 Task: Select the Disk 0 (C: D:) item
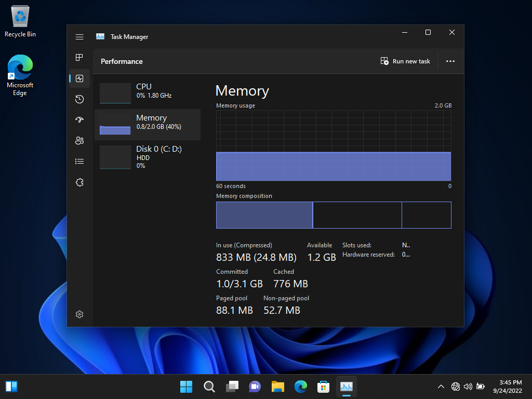point(148,157)
